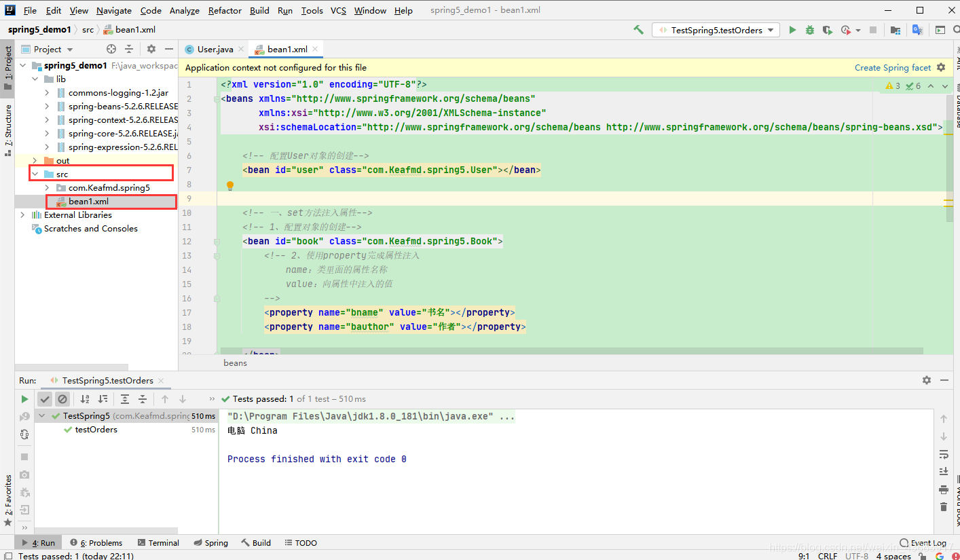The width and height of the screenshot is (960, 560).
Task: Click the UTF-8 encoding in status bar
Action: [857, 556]
